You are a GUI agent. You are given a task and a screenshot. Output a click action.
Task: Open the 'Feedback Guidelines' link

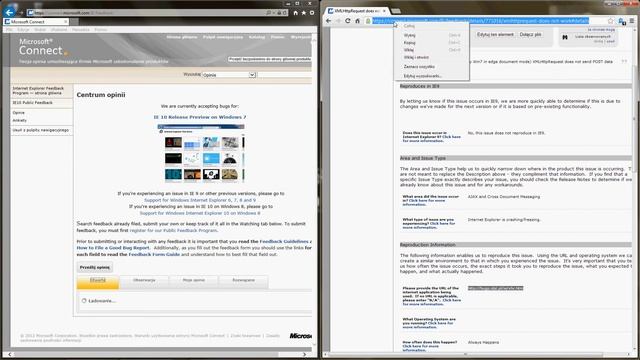pos(284,241)
